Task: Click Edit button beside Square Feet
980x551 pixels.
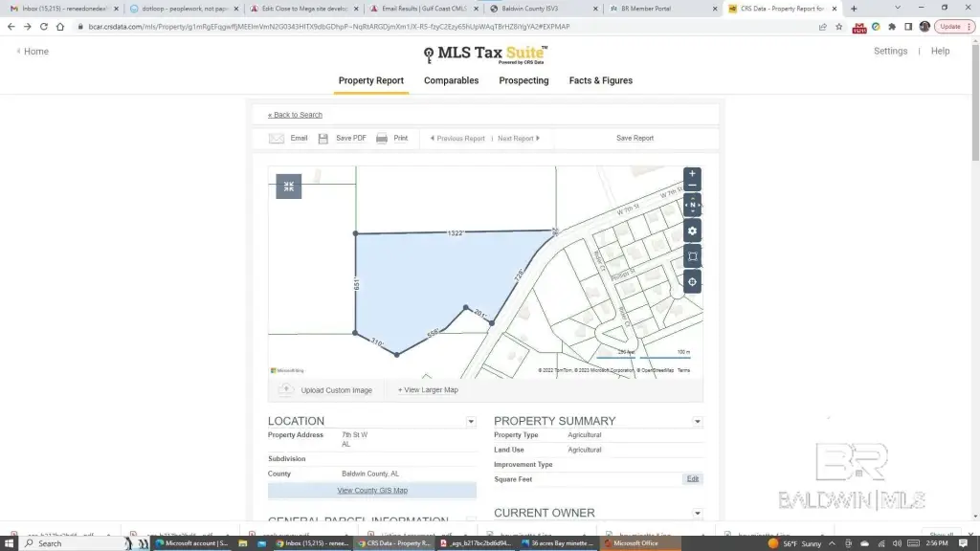Action: coord(693,479)
